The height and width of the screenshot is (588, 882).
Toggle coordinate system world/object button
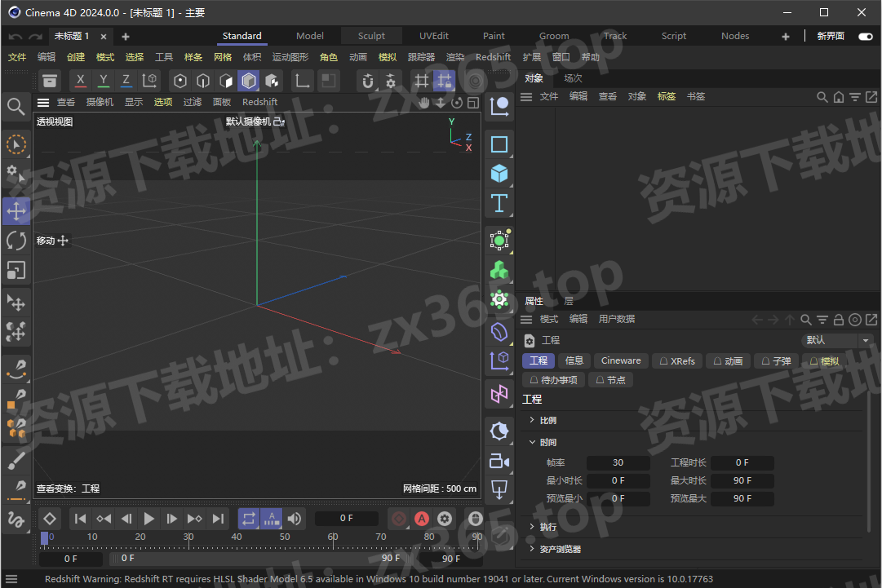click(149, 81)
